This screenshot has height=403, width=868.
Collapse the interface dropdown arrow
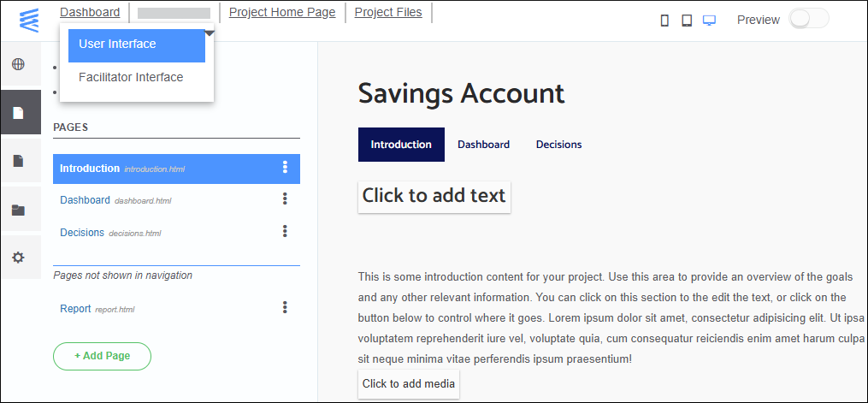(210, 33)
